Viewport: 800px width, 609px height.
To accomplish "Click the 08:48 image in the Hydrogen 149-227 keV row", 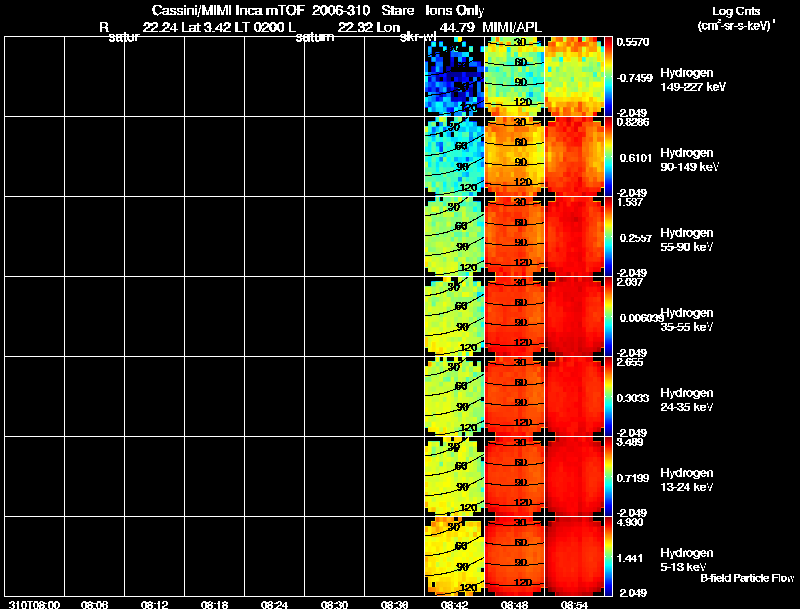I will (514, 77).
